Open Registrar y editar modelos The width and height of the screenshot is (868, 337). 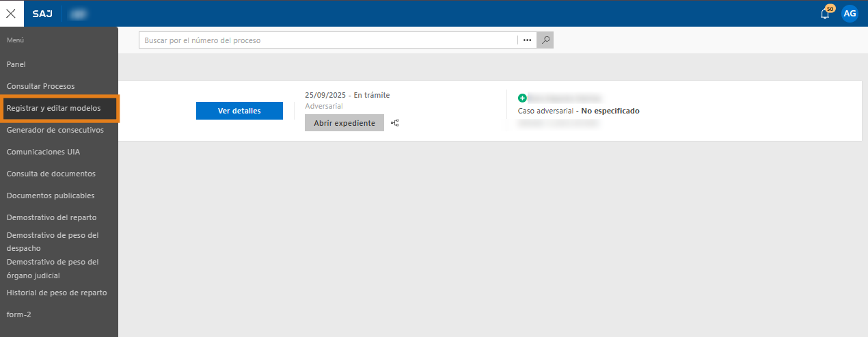(53, 108)
